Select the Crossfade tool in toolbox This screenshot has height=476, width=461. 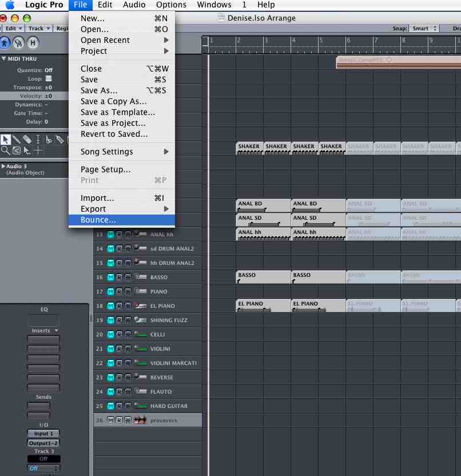coord(17,150)
